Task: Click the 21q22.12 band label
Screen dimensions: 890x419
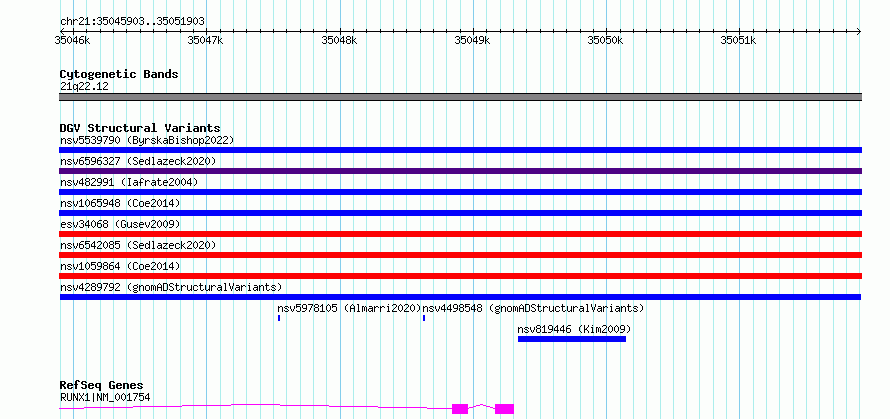Action: click(84, 87)
